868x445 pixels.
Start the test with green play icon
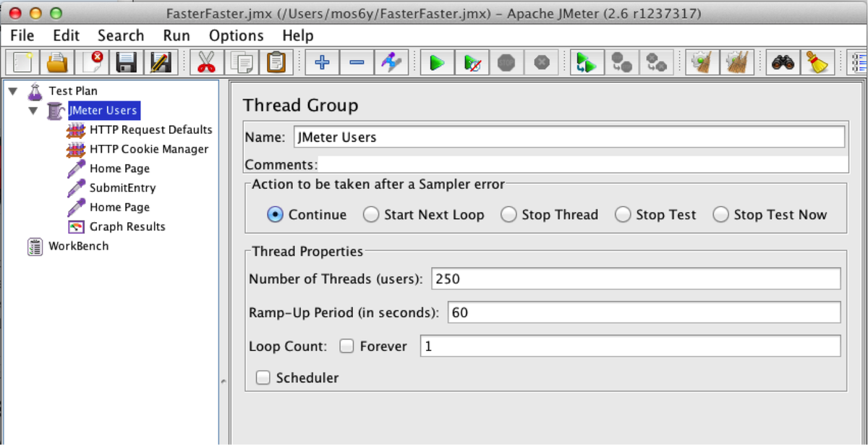(437, 62)
